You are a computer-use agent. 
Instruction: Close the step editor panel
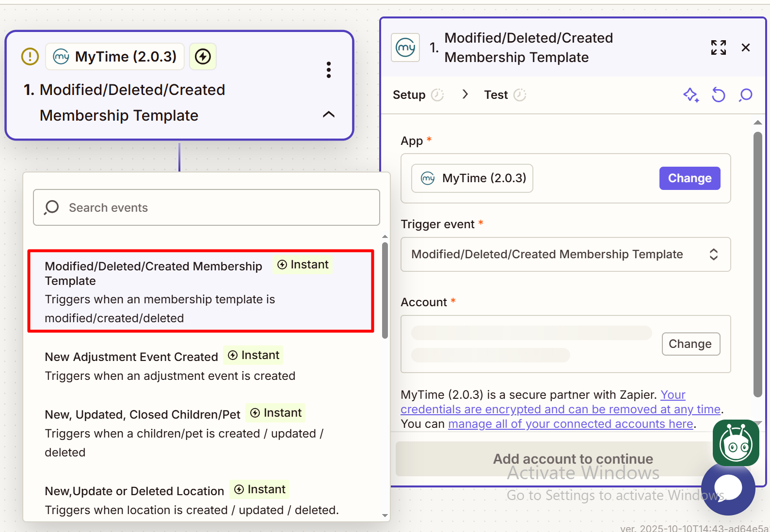746,47
